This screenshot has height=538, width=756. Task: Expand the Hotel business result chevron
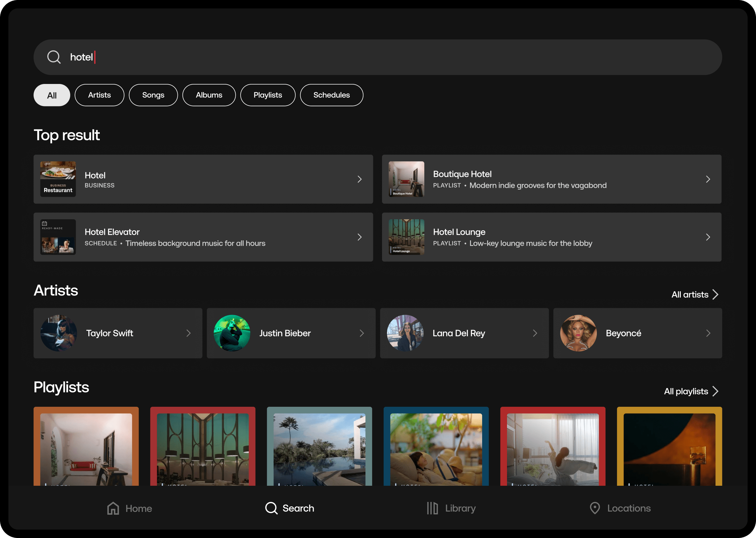pyautogui.click(x=360, y=179)
